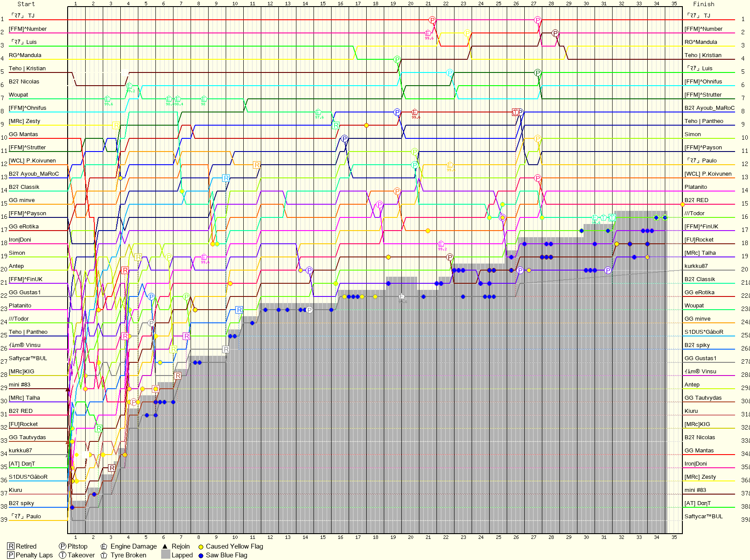Click the Penalty Laps 'P' legend icon
The width and height of the screenshot is (750, 560).
click(x=11, y=555)
